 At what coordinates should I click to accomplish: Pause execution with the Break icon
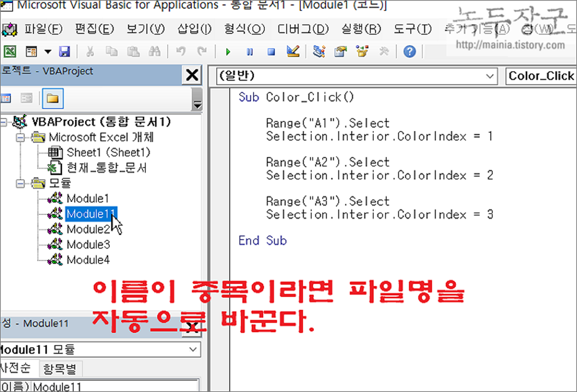250,52
